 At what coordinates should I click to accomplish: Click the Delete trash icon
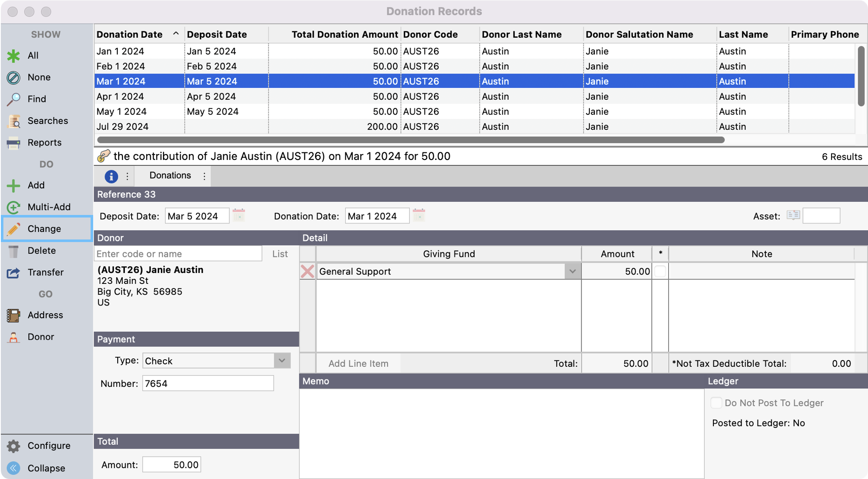click(x=14, y=251)
